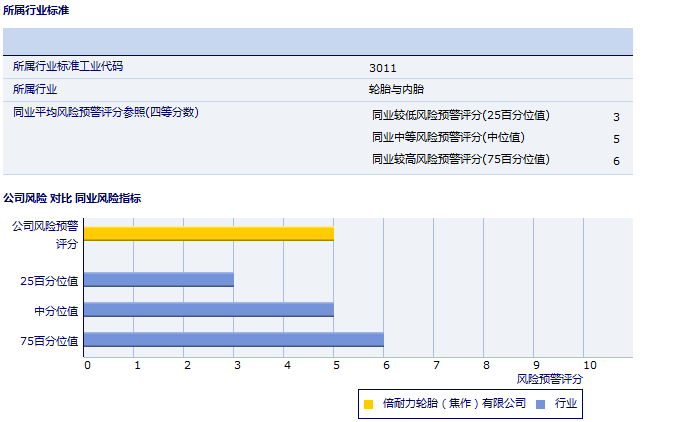673x422 pixels.
Task: Click 同业平均风险预警评分参照(四等分数) label
Action: pyautogui.click(x=105, y=112)
